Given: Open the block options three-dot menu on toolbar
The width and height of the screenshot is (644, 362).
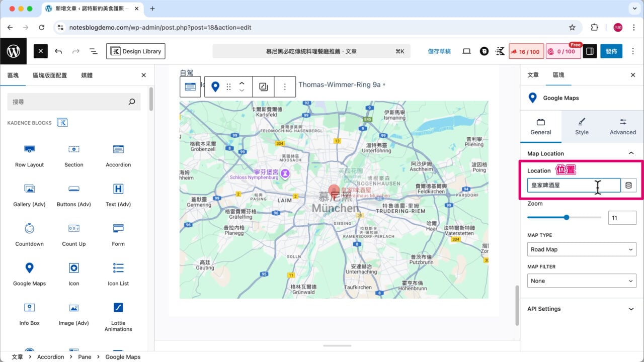Looking at the screenshot, I should click(x=285, y=86).
